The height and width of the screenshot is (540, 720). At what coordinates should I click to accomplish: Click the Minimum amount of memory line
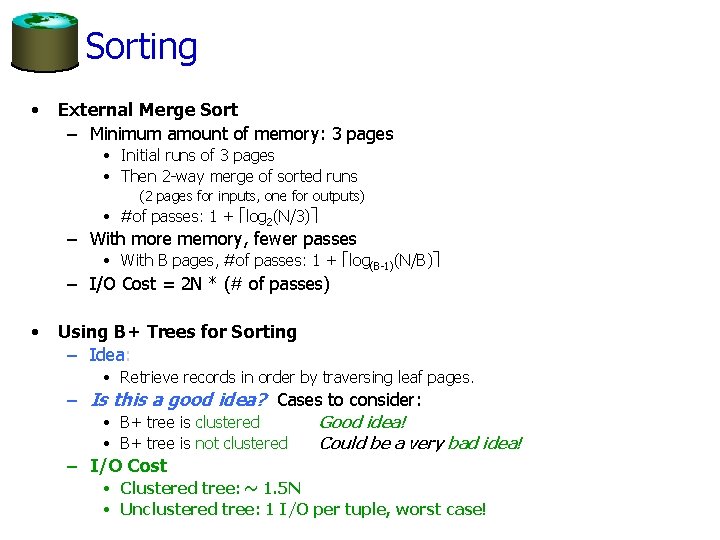pos(242,134)
